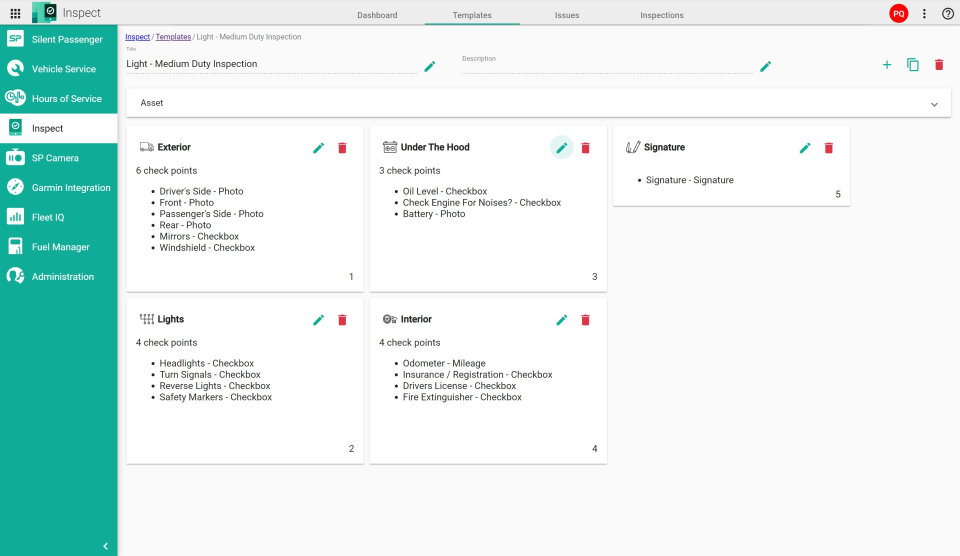This screenshot has width=960, height=556.
Task: Open the three-dot more options menu
Action: click(x=924, y=13)
